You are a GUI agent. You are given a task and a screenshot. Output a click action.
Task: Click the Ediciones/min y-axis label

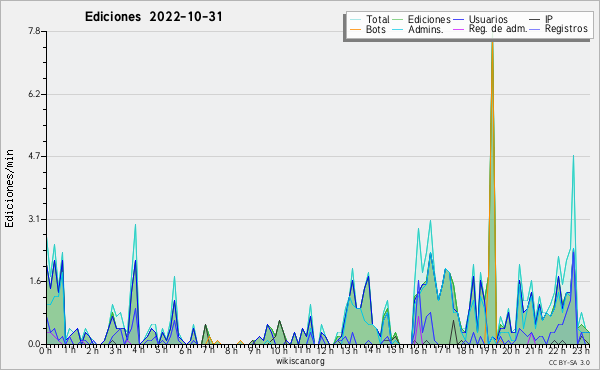pyautogui.click(x=9, y=188)
